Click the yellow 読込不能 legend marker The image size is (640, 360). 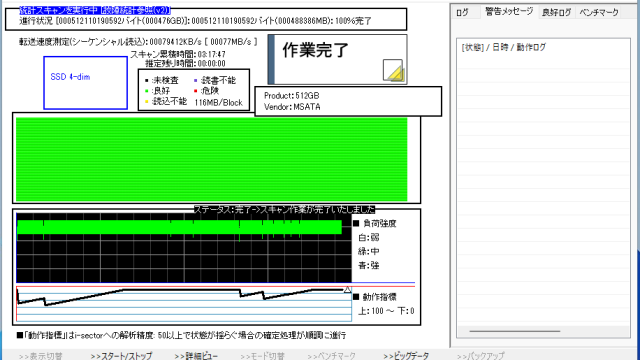coord(147,102)
